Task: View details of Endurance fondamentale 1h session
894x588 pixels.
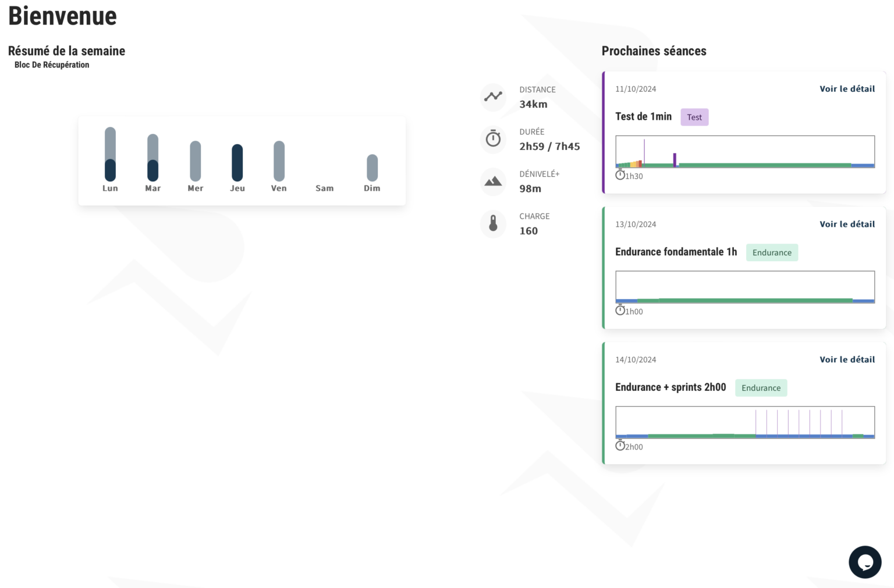Action: pyautogui.click(x=847, y=224)
